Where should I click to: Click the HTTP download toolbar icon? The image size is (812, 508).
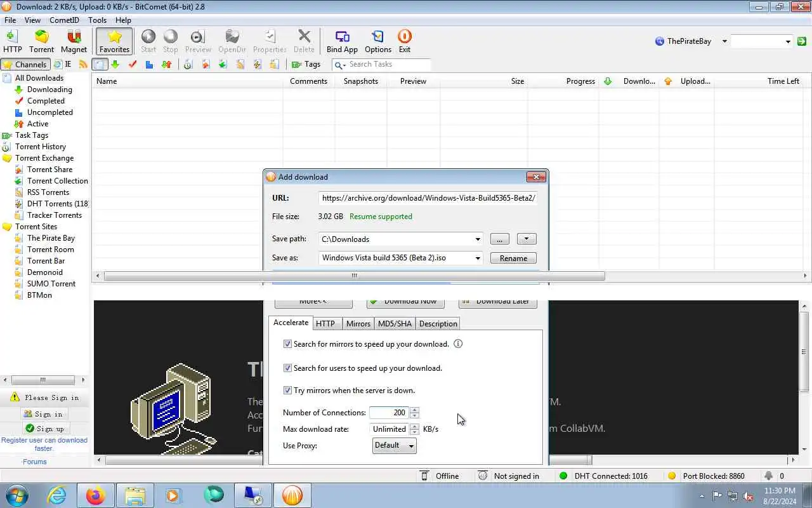[12, 41]
